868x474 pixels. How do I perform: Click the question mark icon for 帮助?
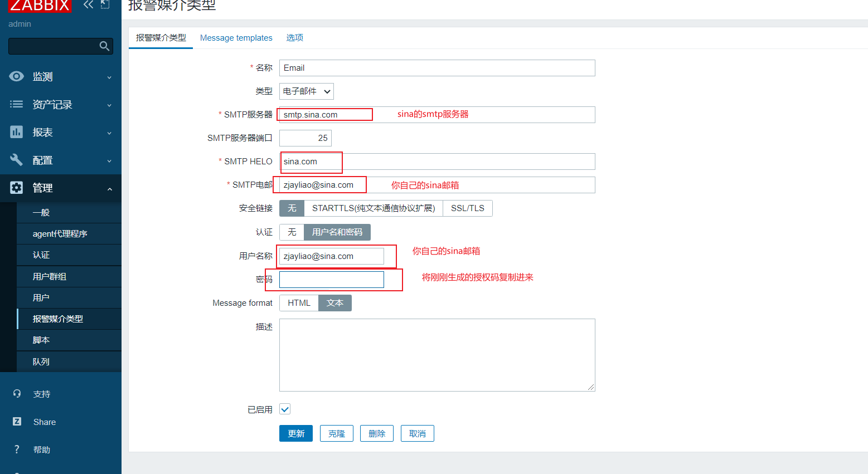point(17,449)
